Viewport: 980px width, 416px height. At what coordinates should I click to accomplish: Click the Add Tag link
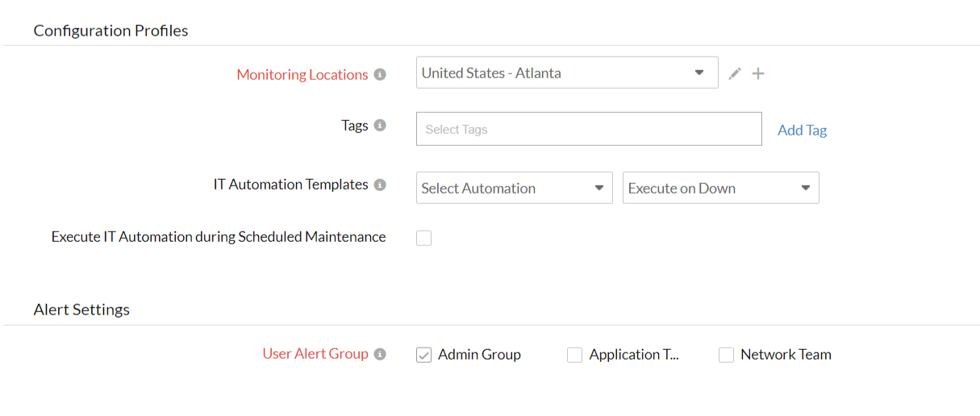802,130
